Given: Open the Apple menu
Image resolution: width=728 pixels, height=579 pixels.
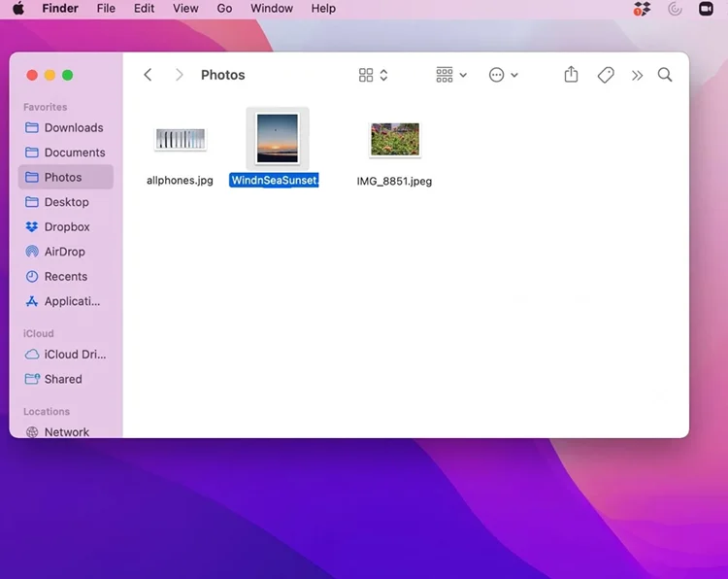Looking at the screenshot, I should (18, 9).
